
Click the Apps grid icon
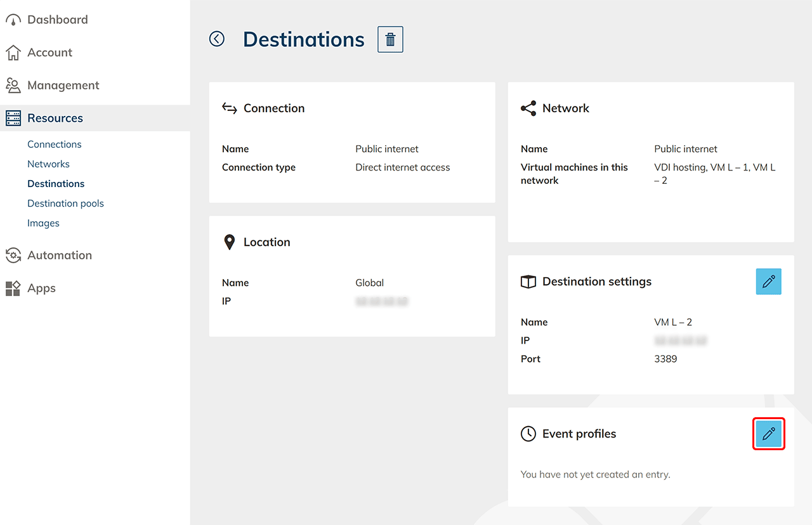pos(13,288)
